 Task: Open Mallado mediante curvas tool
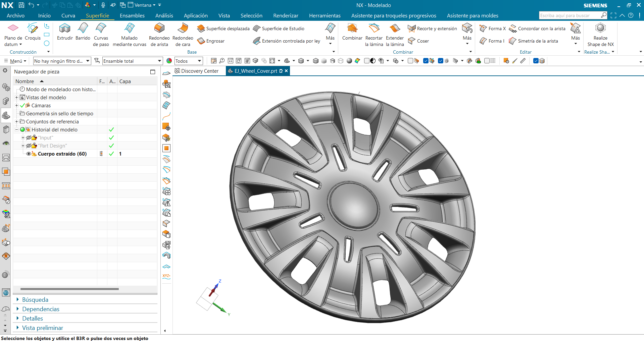coord(130,35)
